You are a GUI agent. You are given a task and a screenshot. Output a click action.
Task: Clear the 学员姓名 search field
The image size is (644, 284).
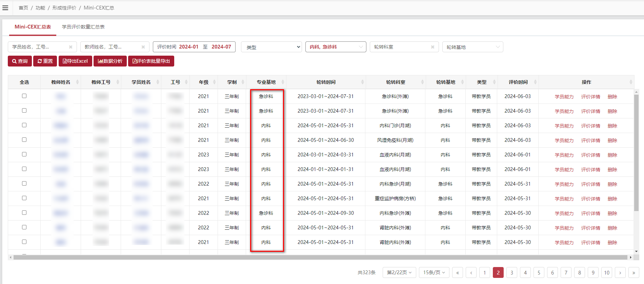[71, 47]
